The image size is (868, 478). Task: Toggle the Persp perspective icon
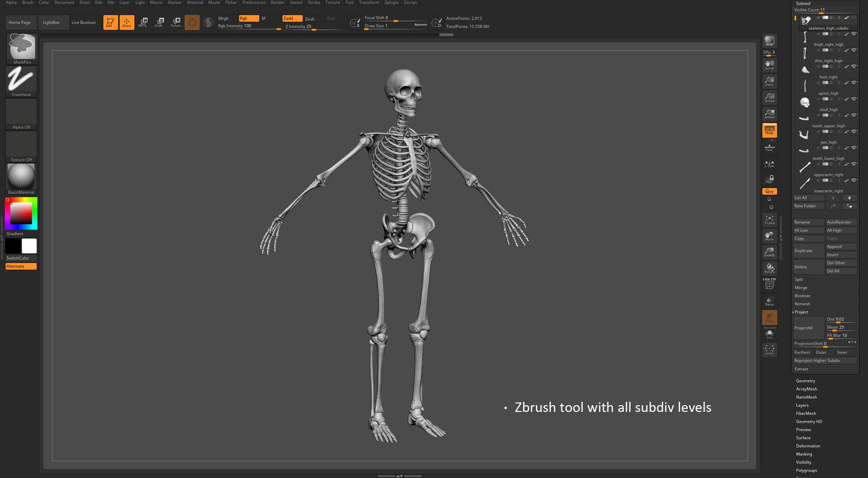click(x=769, y=130)
